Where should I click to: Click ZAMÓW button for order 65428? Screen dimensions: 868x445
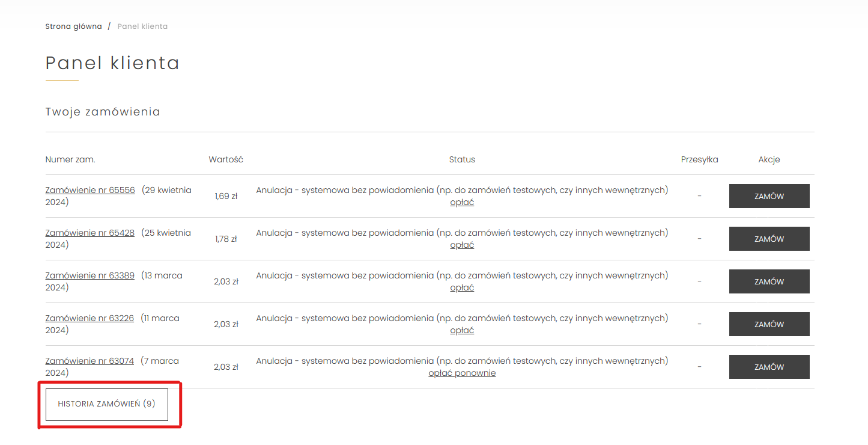click(769, 239)
